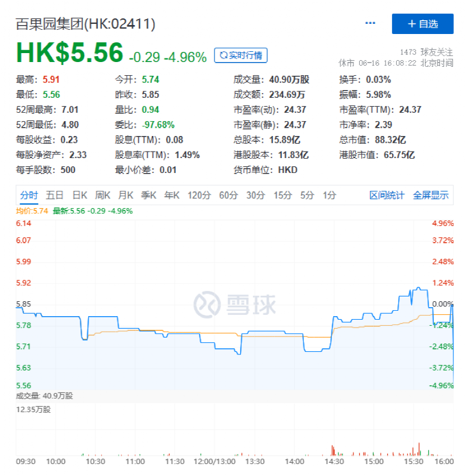Choose the 15分 interval tab
The width and height of the screenshot is (466, 476).
[282, 195]
